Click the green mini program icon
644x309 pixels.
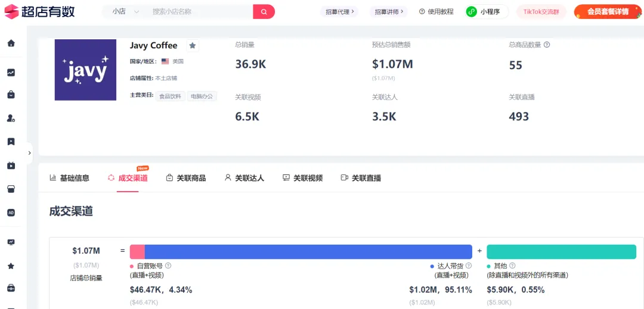[472, 11]
